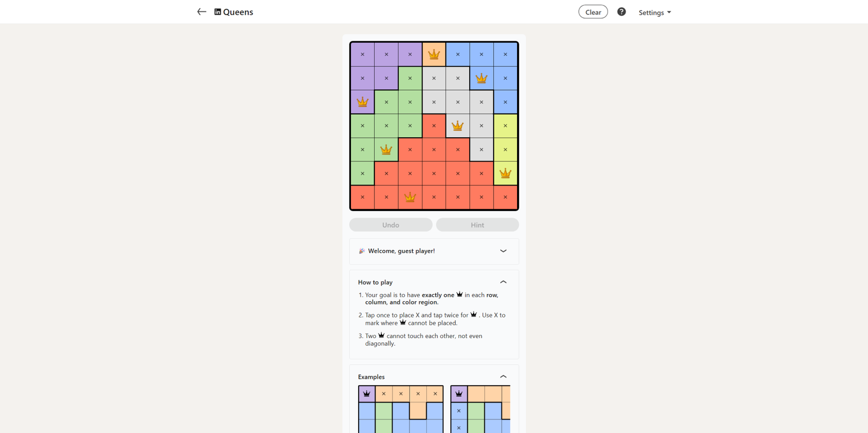Collapse the How to play section
This screenshot has height=433, width=868.
(503, 282)
